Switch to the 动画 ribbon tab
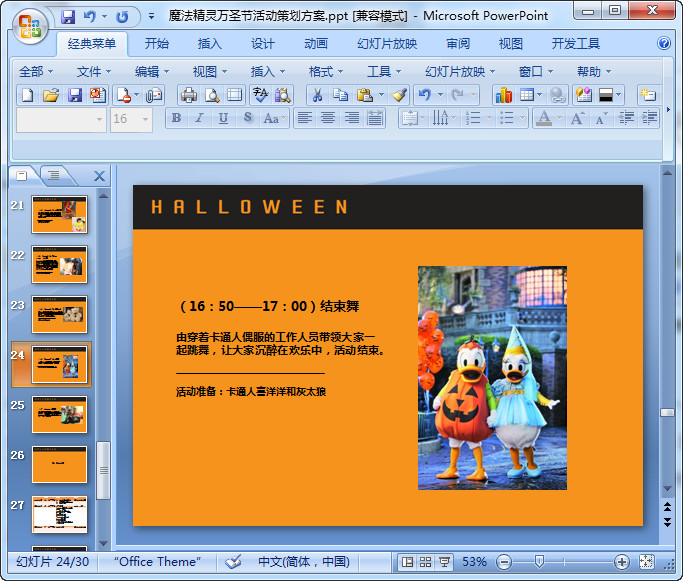683x581 pixels. coord(316,44)
